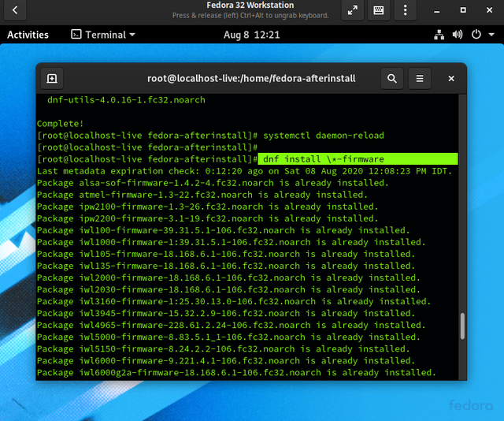The height and width of the screenshot is (421, 504).
Task: Click the Complete! output line
Action: click(60, 124)
